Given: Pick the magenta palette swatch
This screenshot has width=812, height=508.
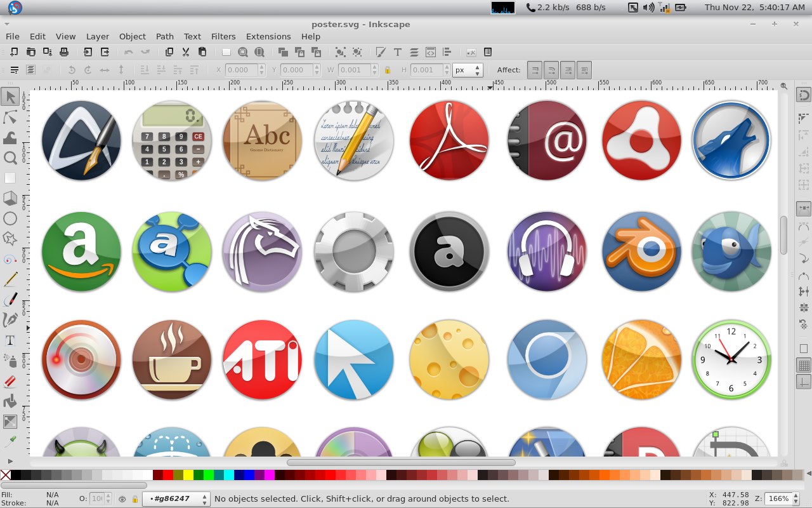Looking at the screenshot, I should [270, 475].
